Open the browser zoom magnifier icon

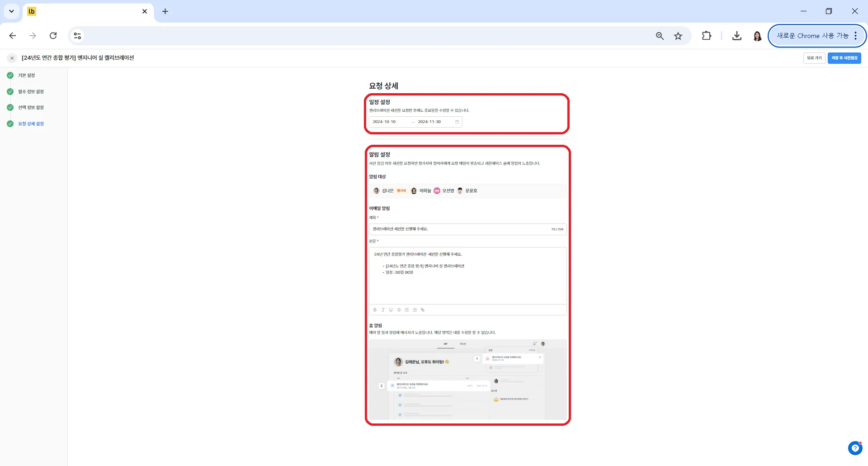click(x=660, y=36)
